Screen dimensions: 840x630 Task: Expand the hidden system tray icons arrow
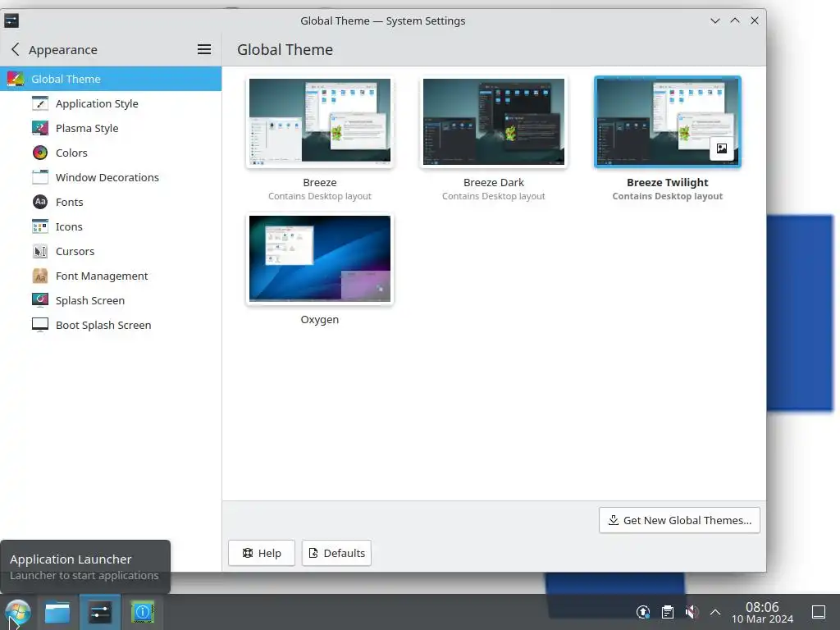(x=715, y=612)
